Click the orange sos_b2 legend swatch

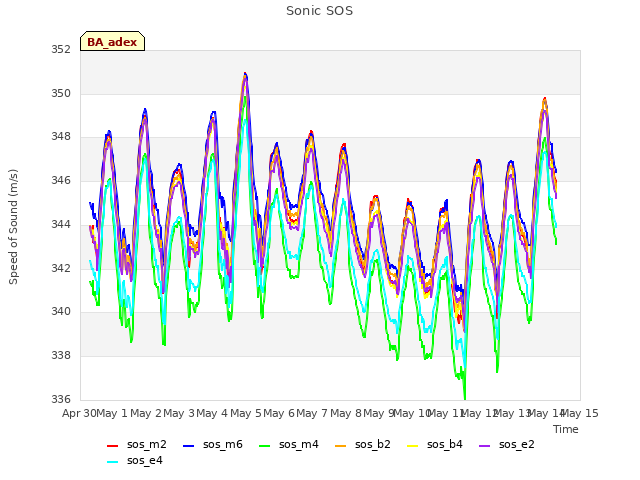(340, 446)
